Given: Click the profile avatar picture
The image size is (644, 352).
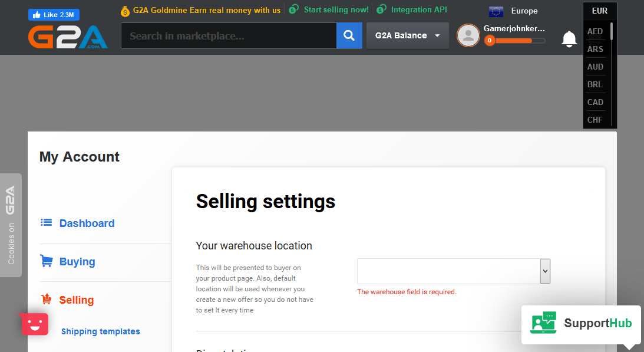Looking at the screenshot, I should pyautogui.click(x=468, y=35).
